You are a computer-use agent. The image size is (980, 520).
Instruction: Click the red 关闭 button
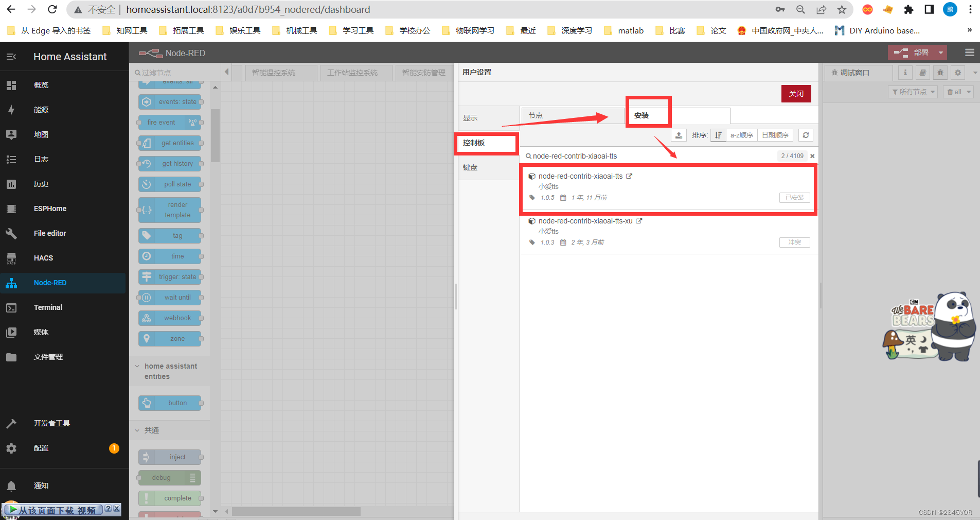click(x=796, y=94)
